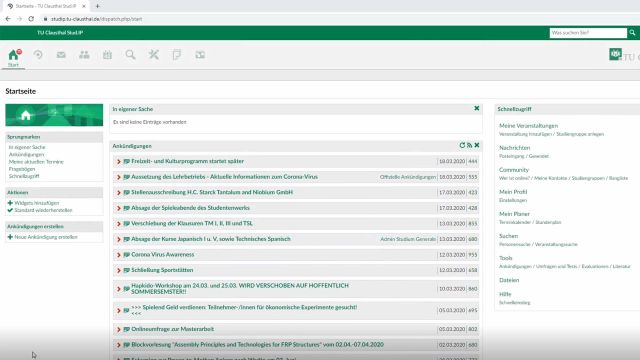Open 'Tools' quick access link
Image resolution: width=640 pixels, height=360 pixels.
(505, 258)
